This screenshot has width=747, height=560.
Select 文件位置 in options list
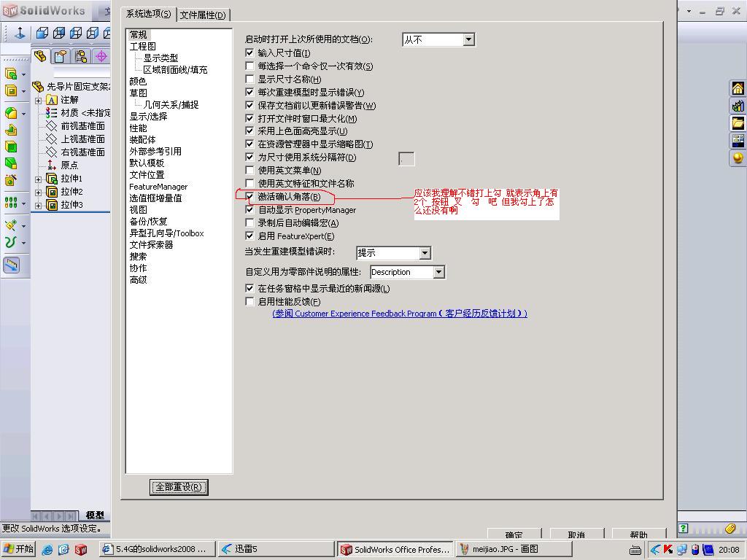tap(147, 175)
